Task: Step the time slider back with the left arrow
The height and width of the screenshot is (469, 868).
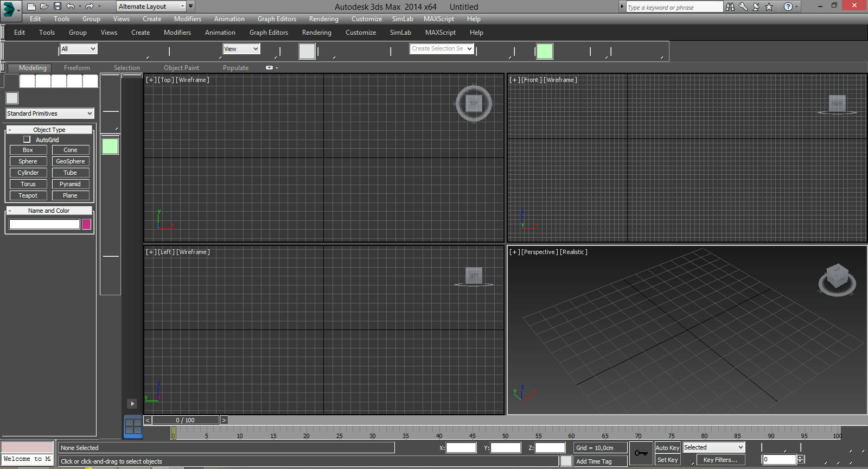Action: [148, 420]
